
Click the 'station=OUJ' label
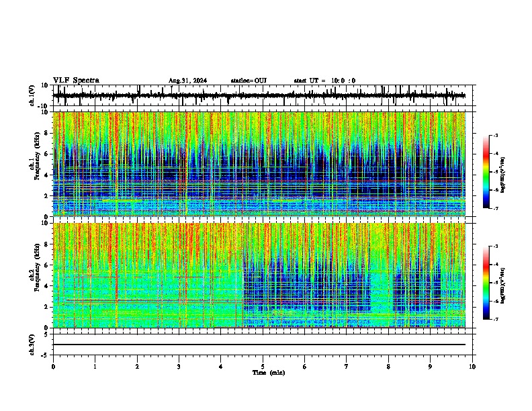[249, 81]
